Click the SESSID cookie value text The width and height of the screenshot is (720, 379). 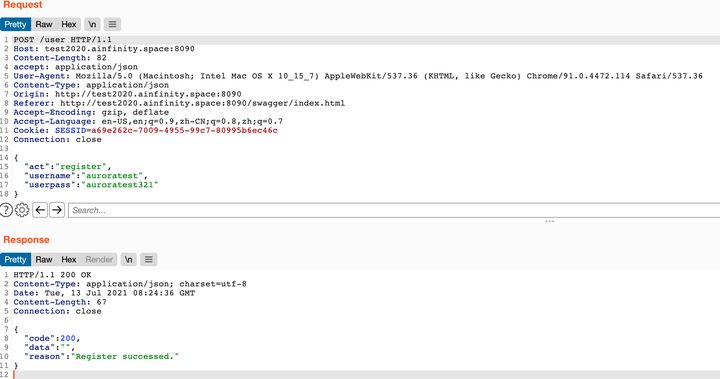point(184,130)
